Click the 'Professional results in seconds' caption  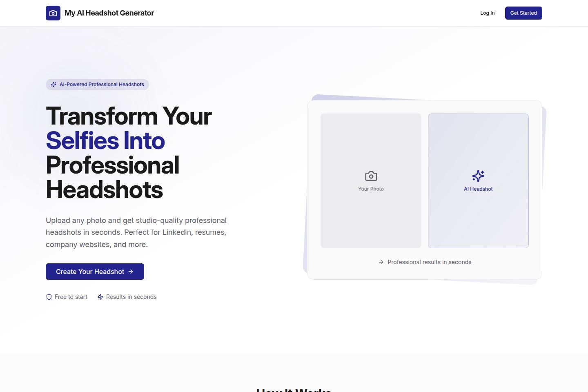[429, 262]
